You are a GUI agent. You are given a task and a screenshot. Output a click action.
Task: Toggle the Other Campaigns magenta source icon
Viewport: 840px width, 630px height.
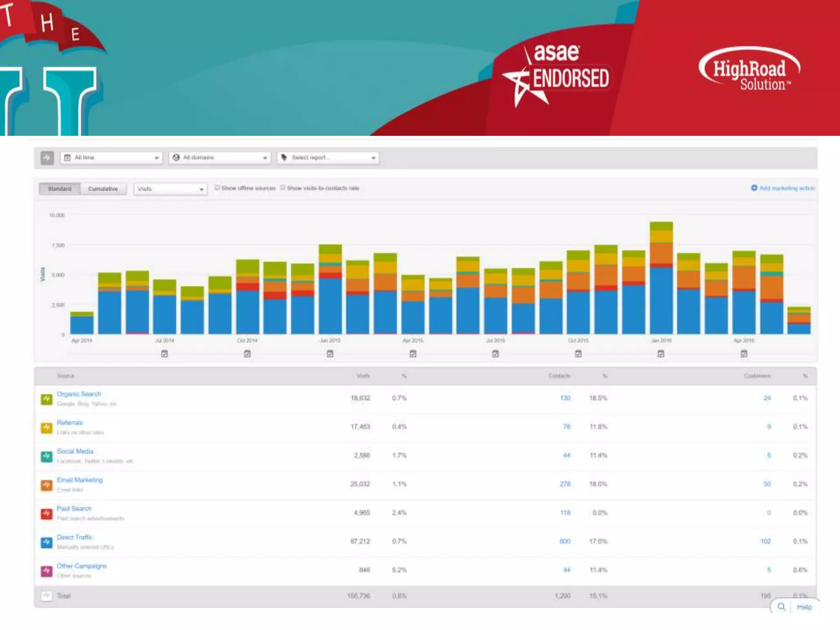pyautogui.click(x=46, y=571)
